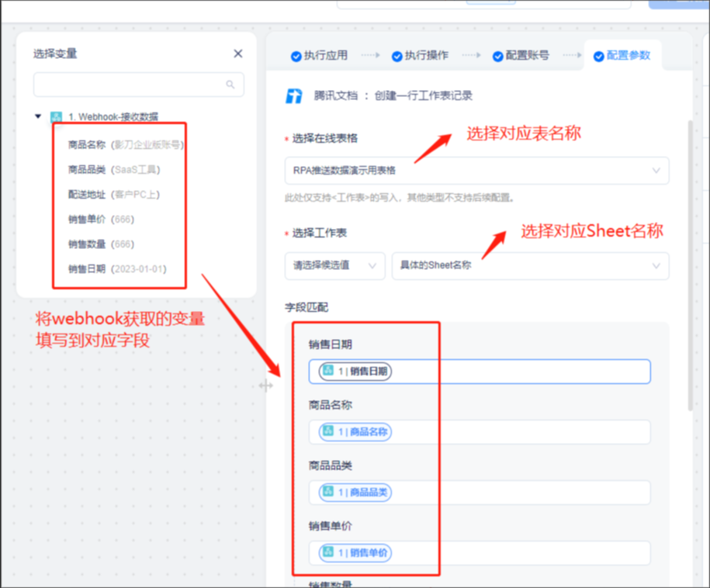This screenshot has height=588, width=710.
Task: Click the 腾讯文档 app logo icon
Action: pos(293,96)
